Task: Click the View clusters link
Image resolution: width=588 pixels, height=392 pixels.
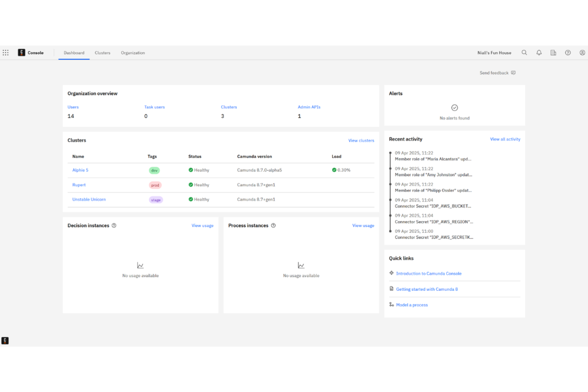Action: tap(361, 141)
